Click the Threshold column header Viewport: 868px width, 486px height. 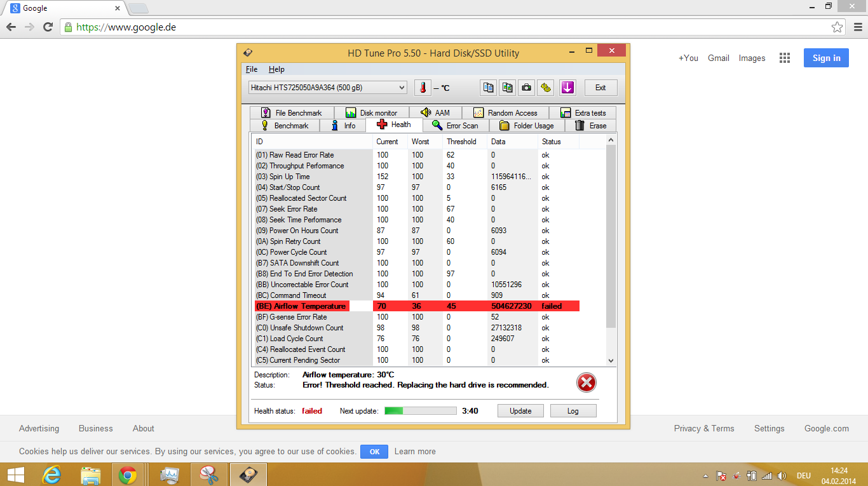tap(461, 142)
